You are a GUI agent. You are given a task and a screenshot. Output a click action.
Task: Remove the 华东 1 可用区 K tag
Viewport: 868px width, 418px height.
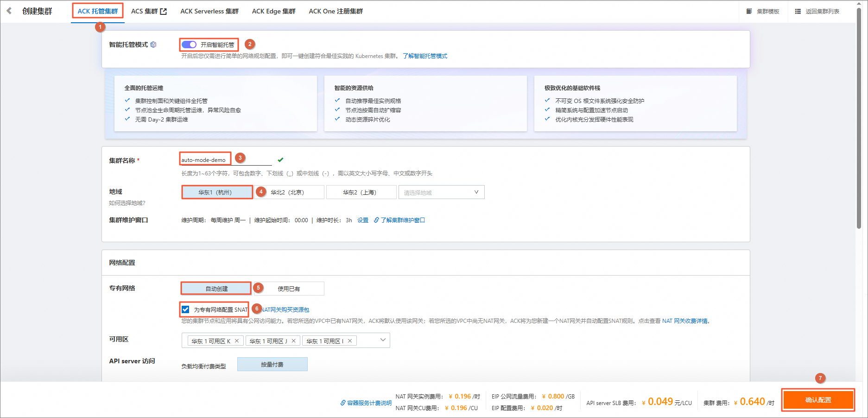(237, 341)
